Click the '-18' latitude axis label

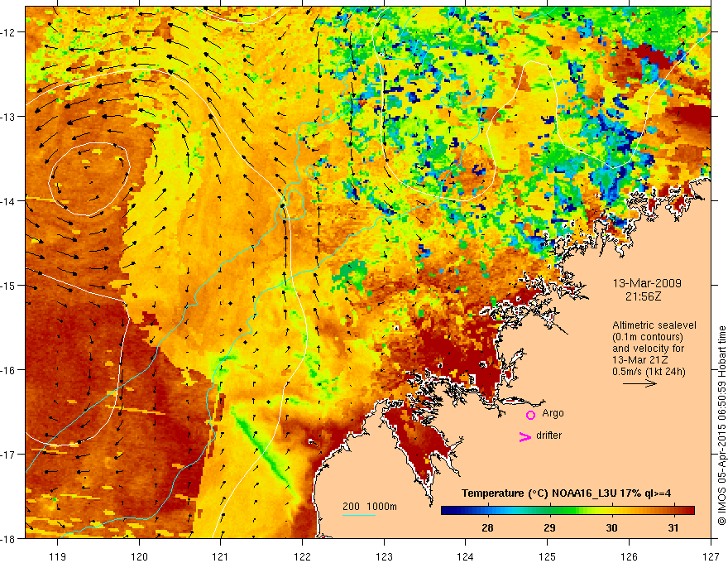pos(8,538)
